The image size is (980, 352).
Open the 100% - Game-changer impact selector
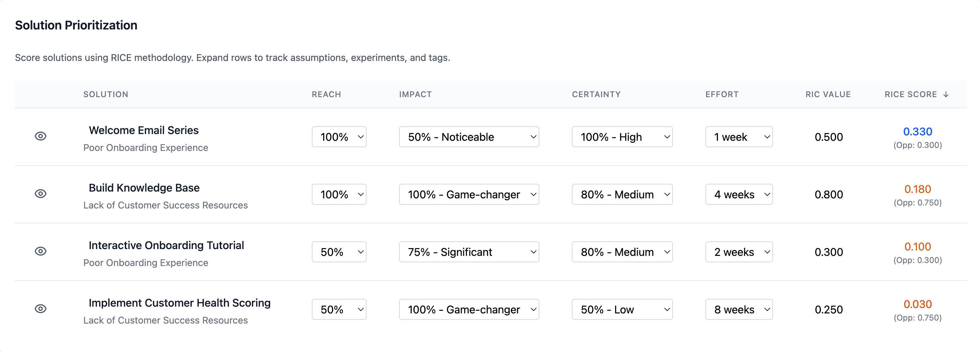click(x=469, y=194)
